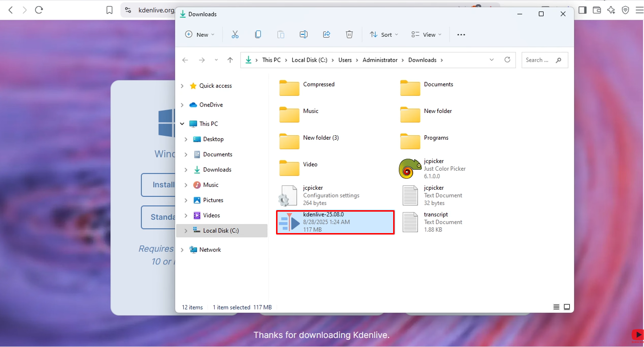
Task: Click the Back navigation button
Action: click(185, 60)
